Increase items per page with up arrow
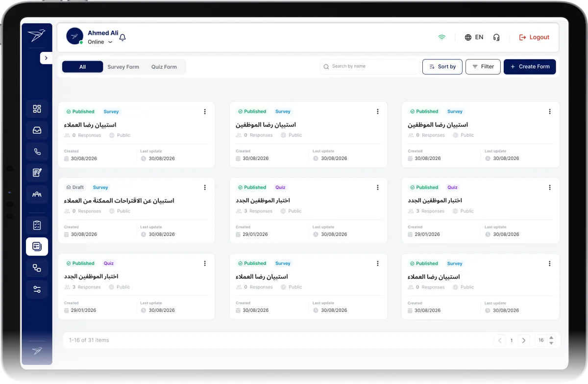This screenshot has height=384, width=588. point(551,337)
